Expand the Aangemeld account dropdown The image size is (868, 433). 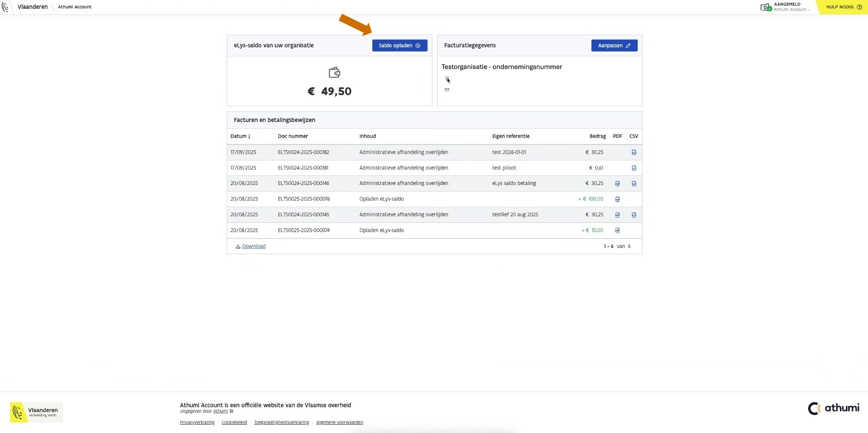[791, 7]
